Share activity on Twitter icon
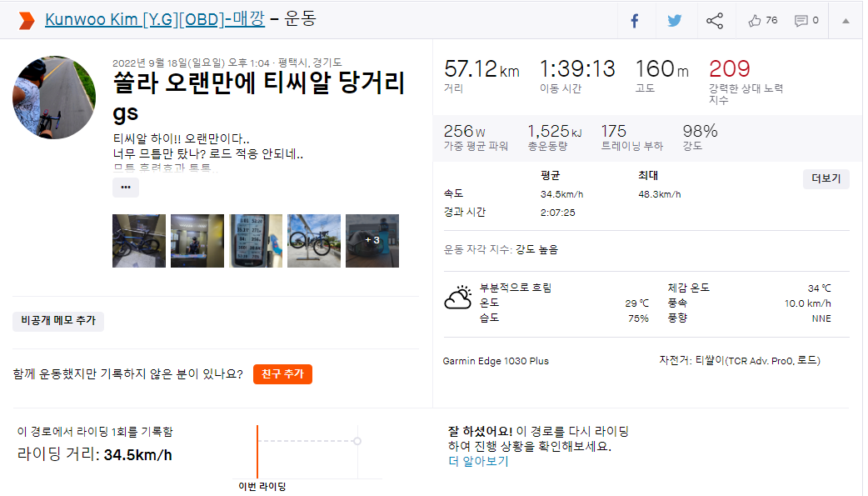Viewport: 868px width, 496px height. pos(674,21)
